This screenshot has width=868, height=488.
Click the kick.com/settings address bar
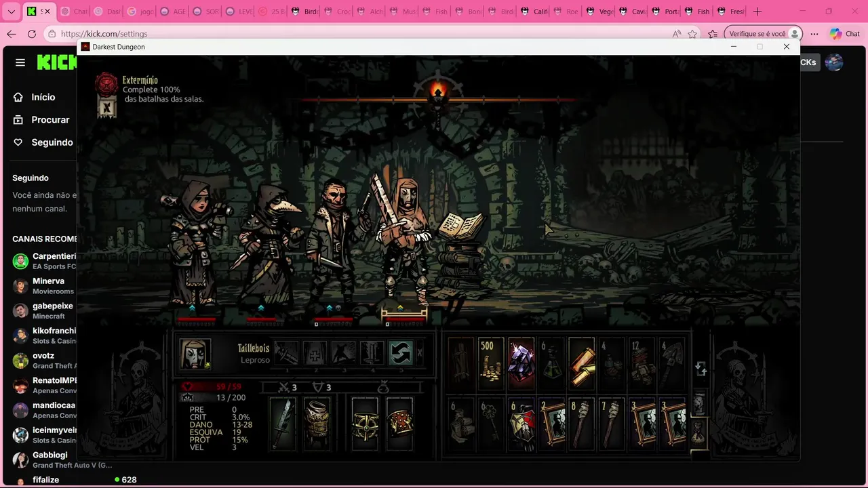click(x=359, y=34)
